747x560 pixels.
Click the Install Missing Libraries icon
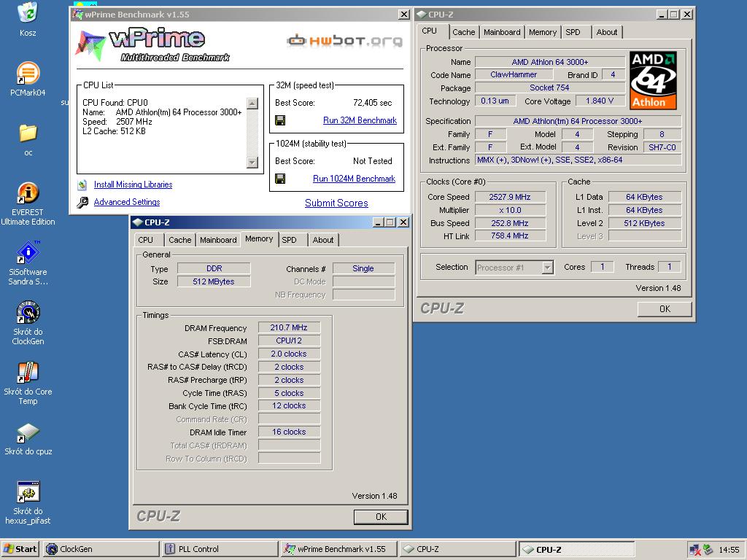coord(82,184)
